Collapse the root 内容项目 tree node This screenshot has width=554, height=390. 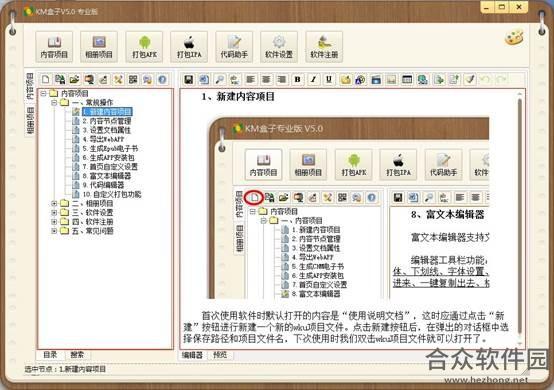click(x=43, y=93)
